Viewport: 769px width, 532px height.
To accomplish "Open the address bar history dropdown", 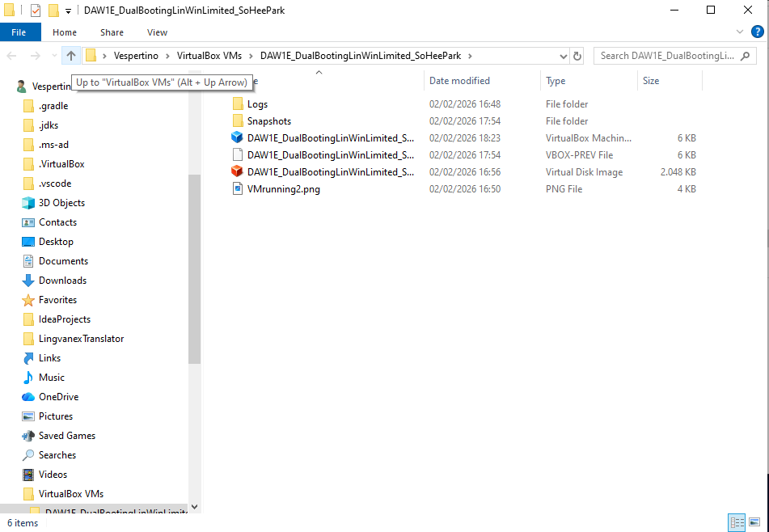I will click(x=564, y=56).
